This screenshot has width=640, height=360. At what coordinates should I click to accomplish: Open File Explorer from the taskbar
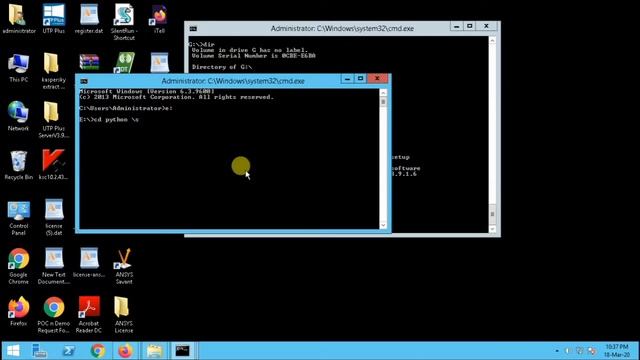coord(154,351)
